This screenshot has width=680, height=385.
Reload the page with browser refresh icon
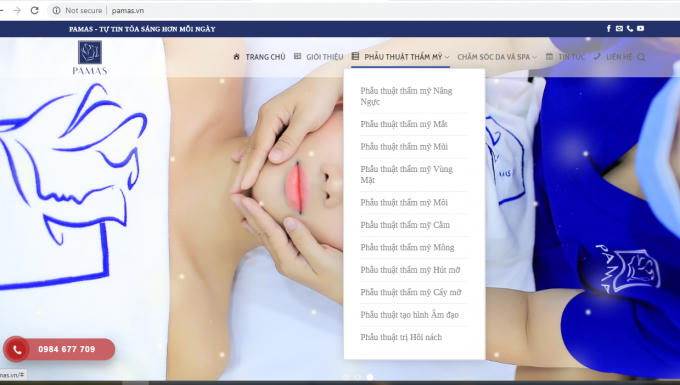(x=34, y=10)
